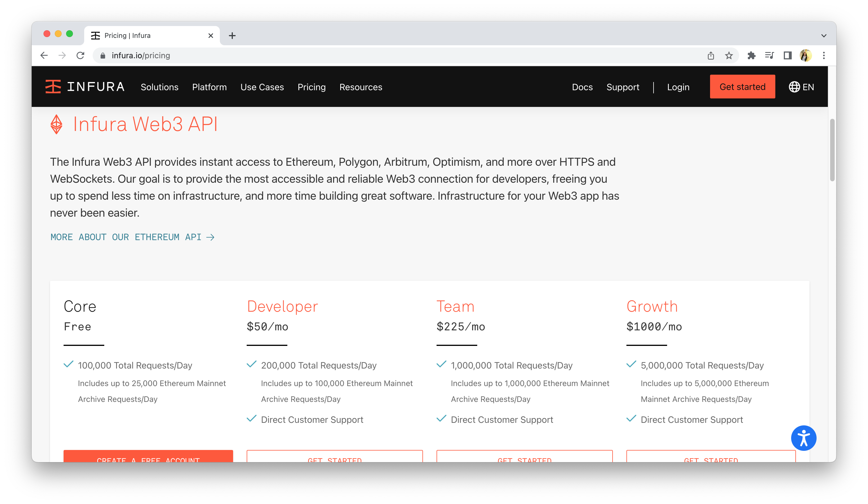Open the media control icon
The image size is (868, 504).
coord(769,55)
